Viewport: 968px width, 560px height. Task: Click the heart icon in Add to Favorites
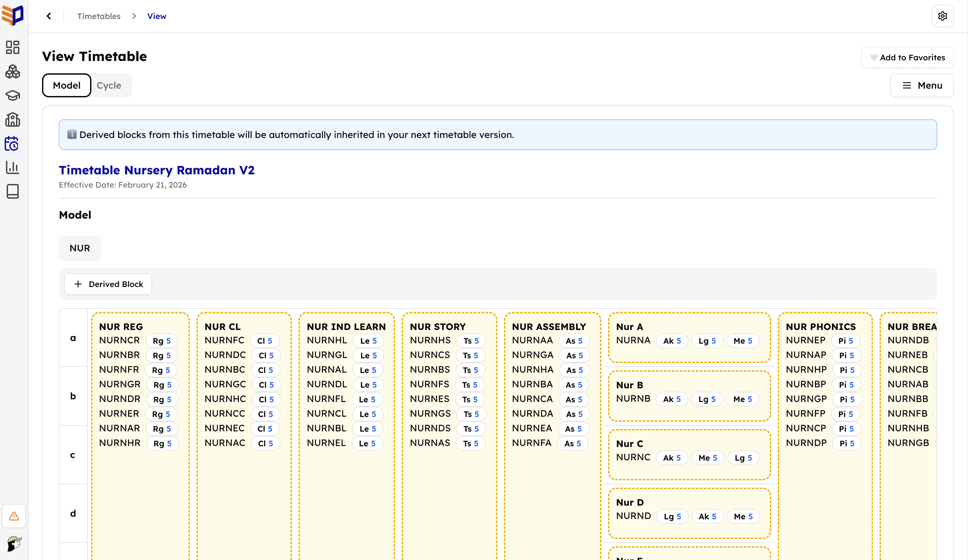pos(874,58)
